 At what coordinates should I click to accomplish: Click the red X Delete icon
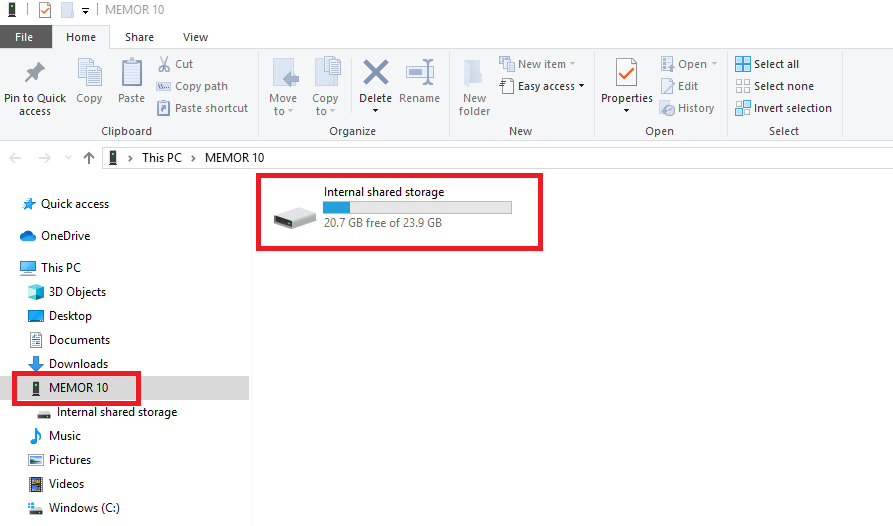376,72
